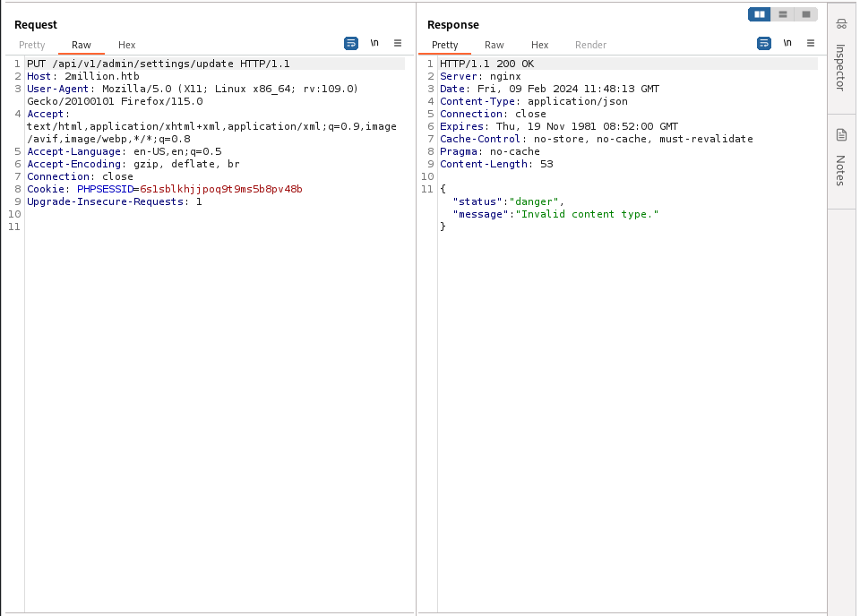This screenshot has height=616, width=860.
Task: Show non-printable characters in Response panel
Action: coord(787,43)
